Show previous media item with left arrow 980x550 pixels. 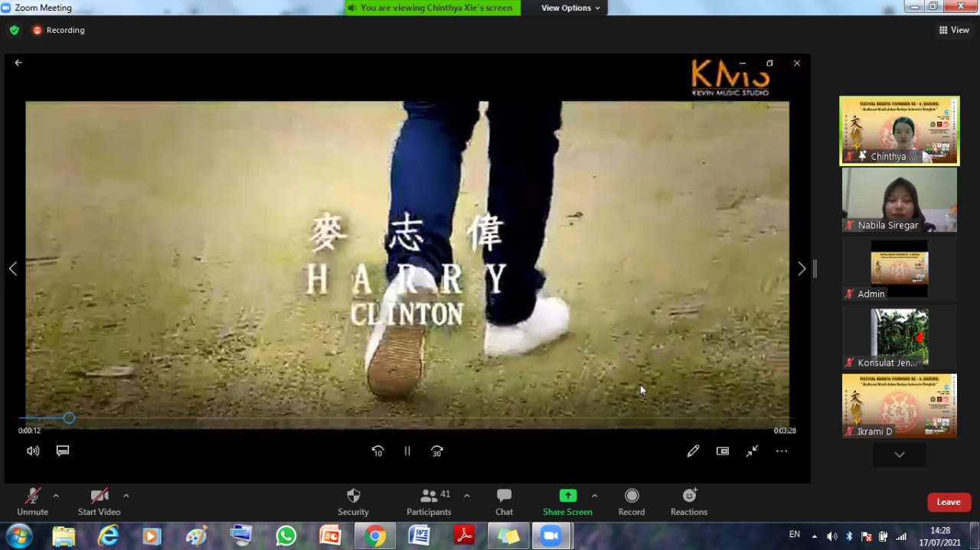[x=13, y=268]
